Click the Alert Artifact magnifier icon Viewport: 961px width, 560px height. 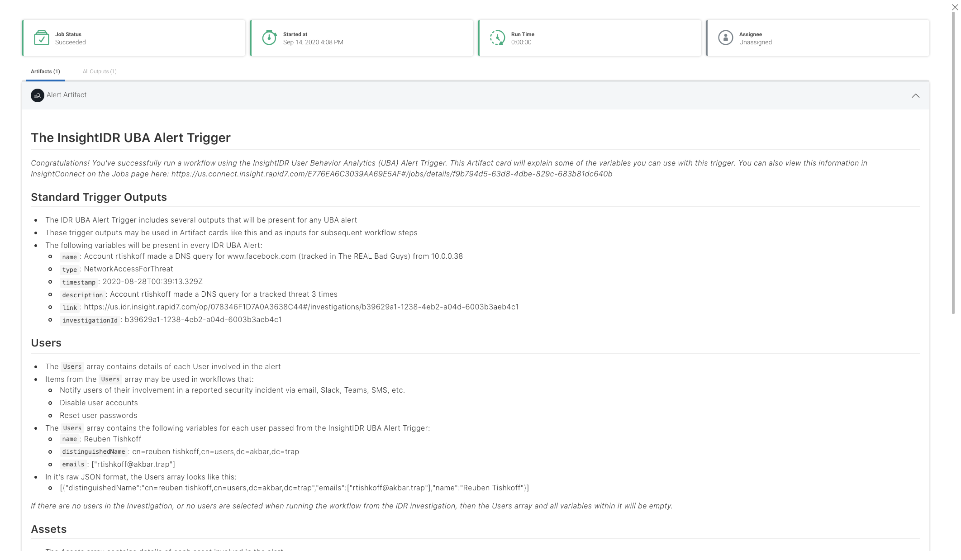(38, 95)
